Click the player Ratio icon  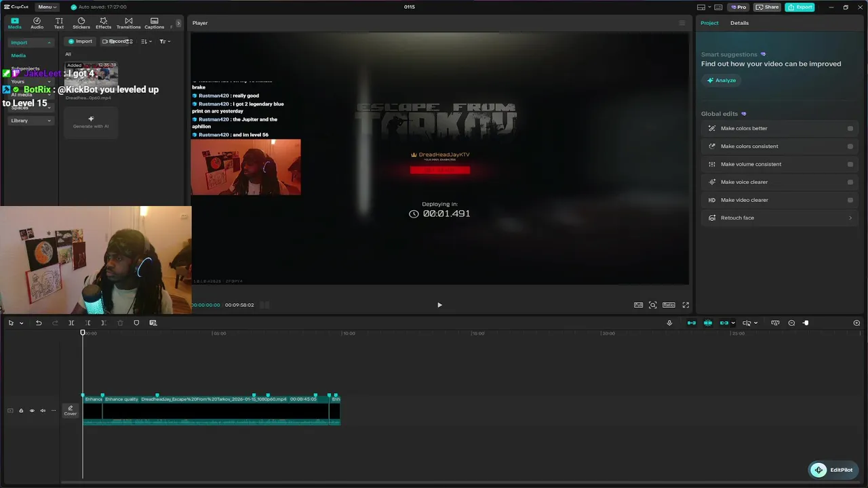669,305
